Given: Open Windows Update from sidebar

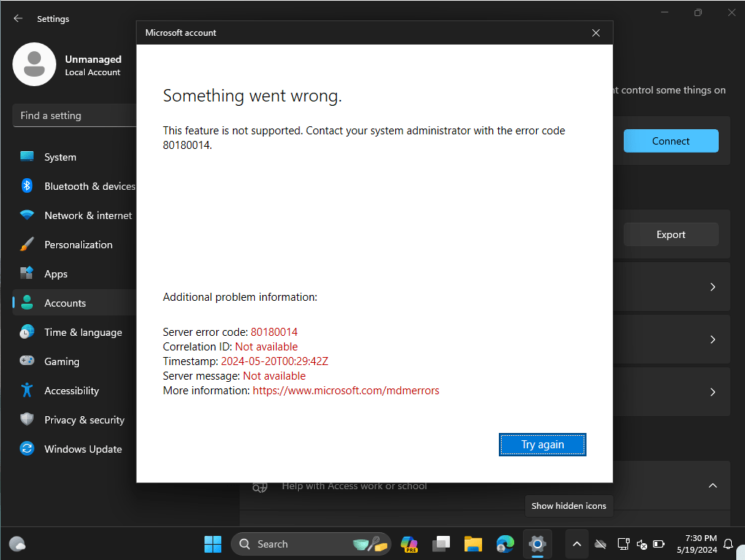Looking at the screenshot, I should (x=83, y=449).
